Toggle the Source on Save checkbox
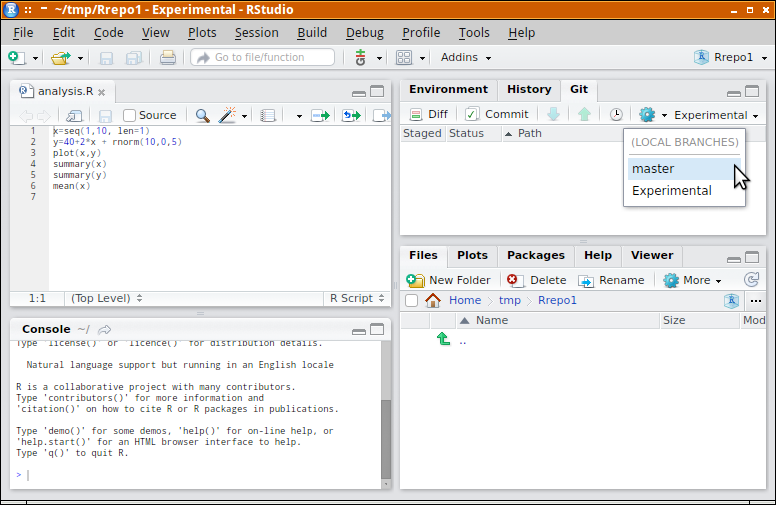The height and width of the screenshot is (505, 776). (129, 115)
